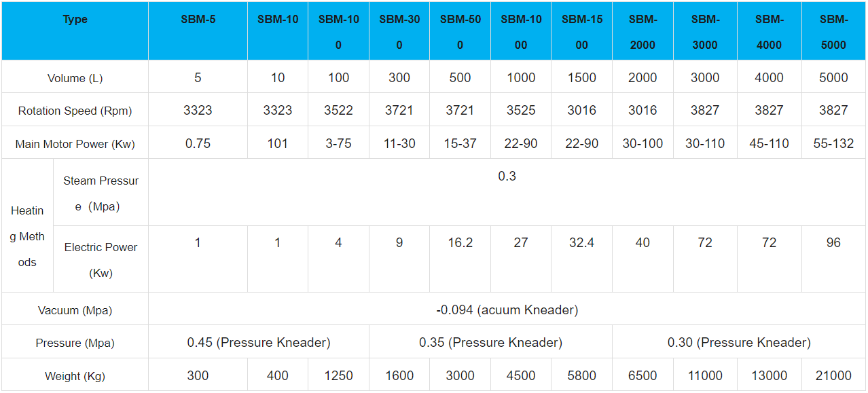The height and width of the screenshot is (393, 868).
Task: Click the Volume (L) row label
Action: click(x=75, y=78)
